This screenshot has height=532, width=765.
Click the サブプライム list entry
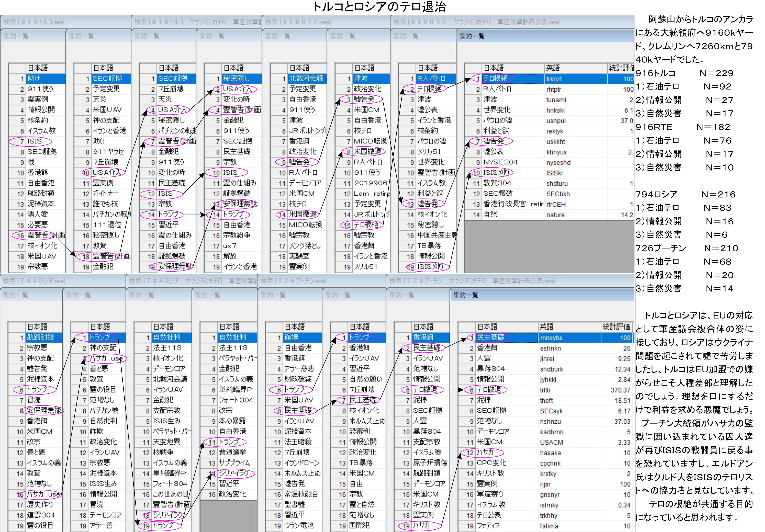(x=234, y=463)
